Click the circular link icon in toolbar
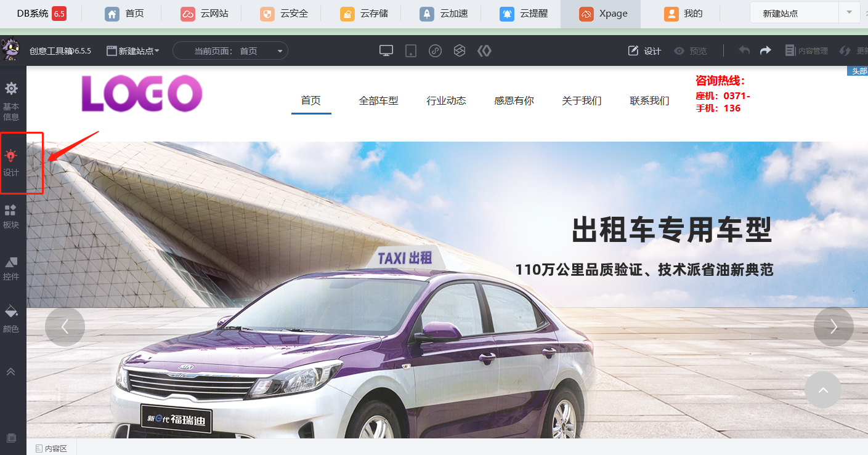This screenshot has width=868, height=455. click(x=436, y=51)
